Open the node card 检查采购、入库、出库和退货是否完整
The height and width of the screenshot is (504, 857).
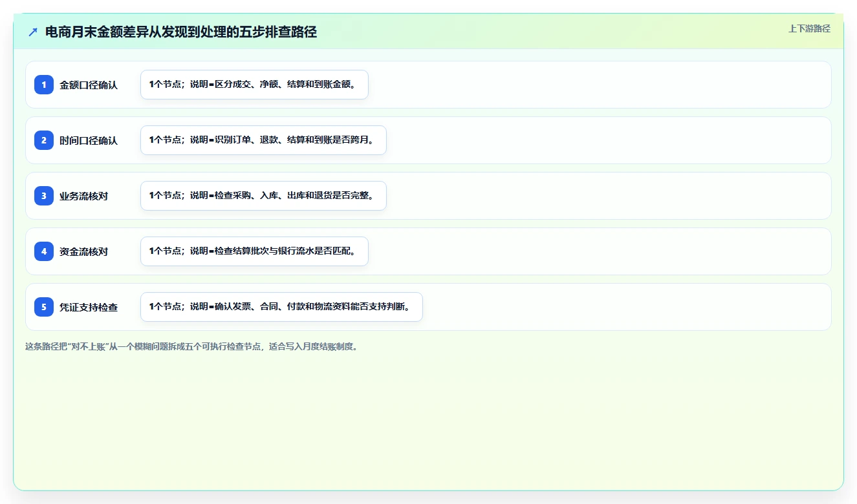263,196
